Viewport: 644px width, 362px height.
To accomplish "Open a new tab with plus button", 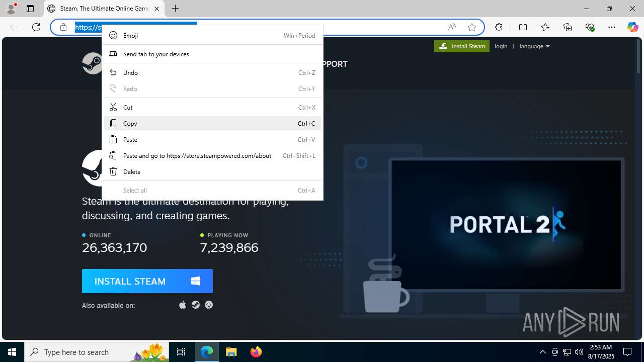I will [x=175, y=9].
